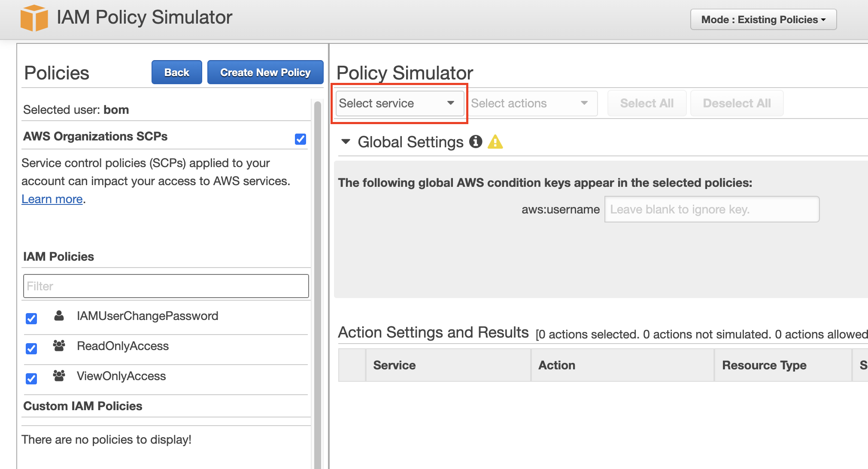Click the yellow warning triangle icon
Screen dimensions: 868x469
coord(495,142)
